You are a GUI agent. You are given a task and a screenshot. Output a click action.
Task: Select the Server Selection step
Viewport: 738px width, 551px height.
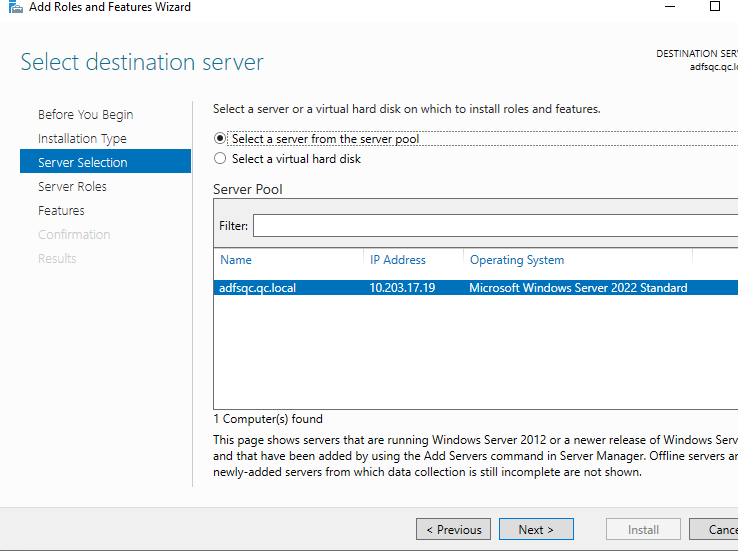83,162
